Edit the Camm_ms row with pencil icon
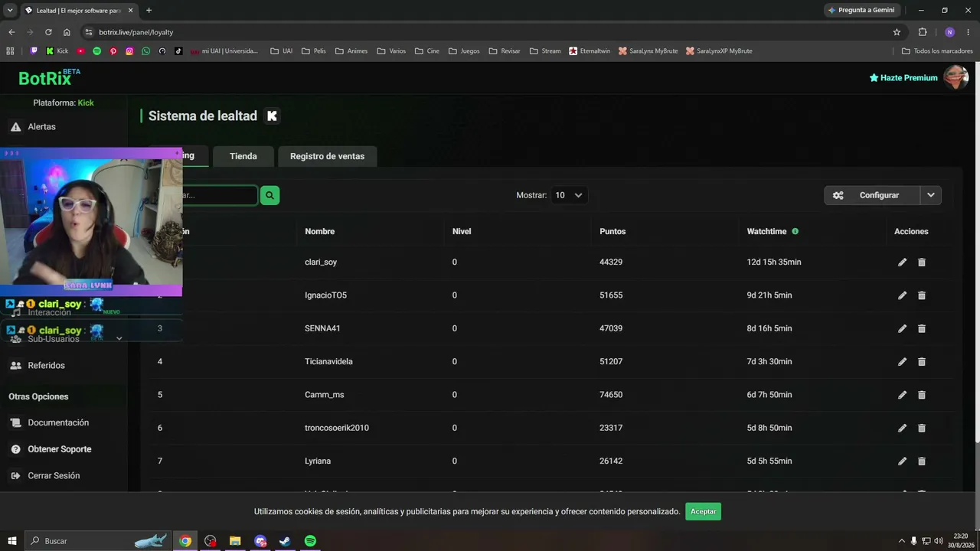The image size is (980, 551). coord(902,395)
